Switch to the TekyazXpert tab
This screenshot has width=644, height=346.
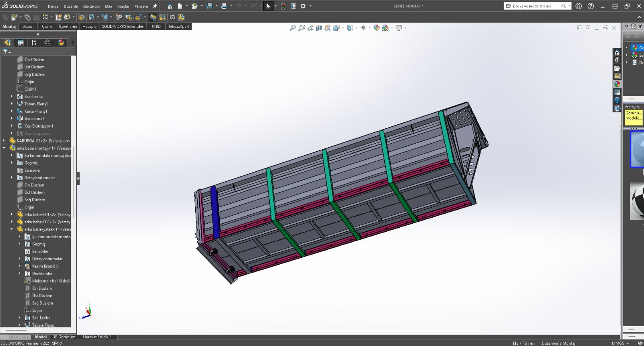pyautogui.click(x=179, y=27)
